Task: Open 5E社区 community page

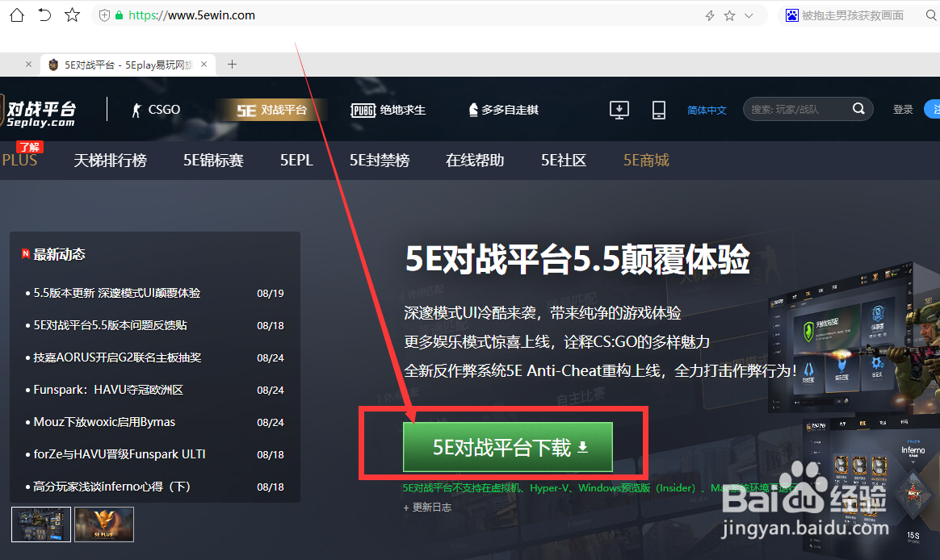Action: click(564, 161)
